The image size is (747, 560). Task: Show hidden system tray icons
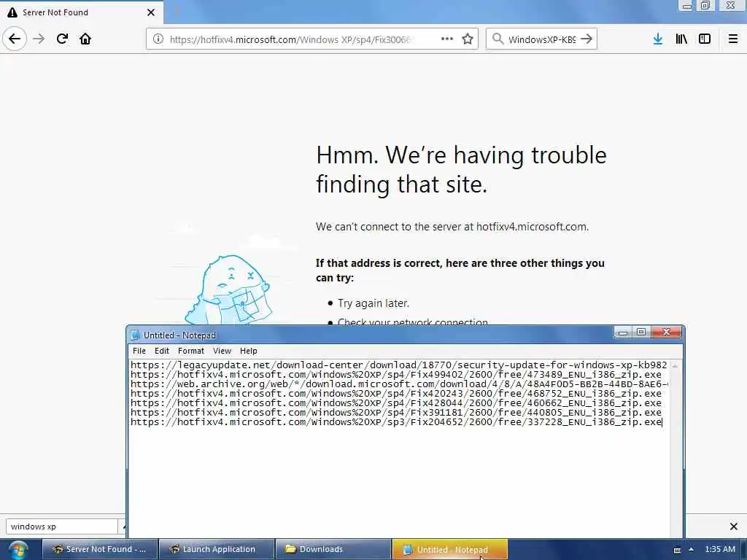point(692,549)
